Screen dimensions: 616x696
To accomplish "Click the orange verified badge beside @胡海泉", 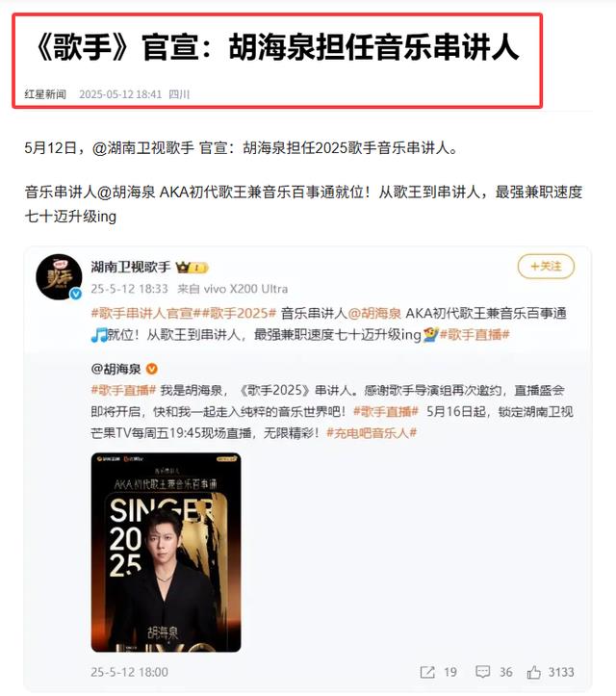I will [x=152, y=369].
